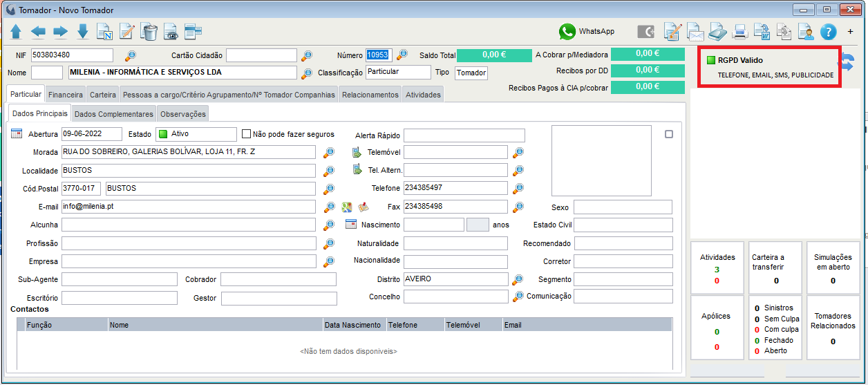Switch to the Carteira tab

[103, 95]
